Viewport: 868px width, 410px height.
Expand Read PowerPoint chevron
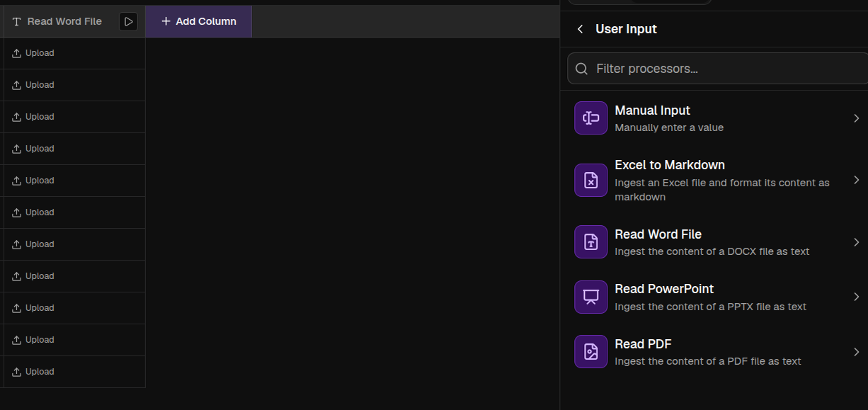tap(856, 297)
